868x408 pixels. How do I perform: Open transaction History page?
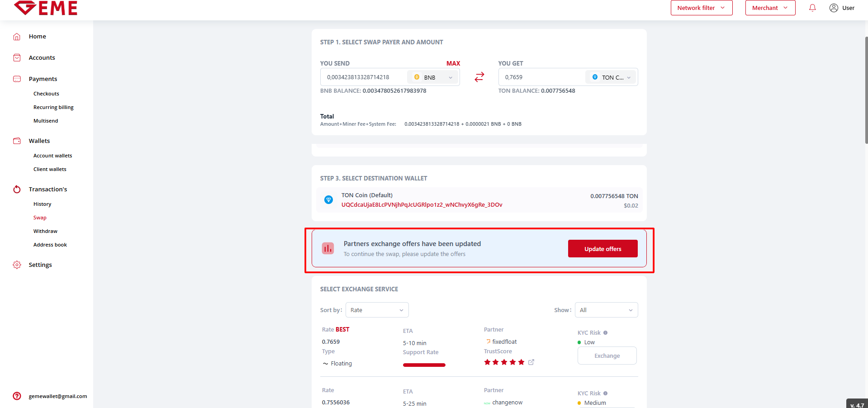42,204
